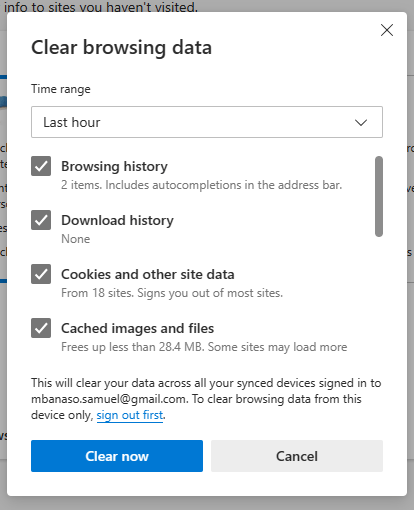Click 'Cached images and files' label
Viewport: 414px width, 510px height.
tap(137, 328)
